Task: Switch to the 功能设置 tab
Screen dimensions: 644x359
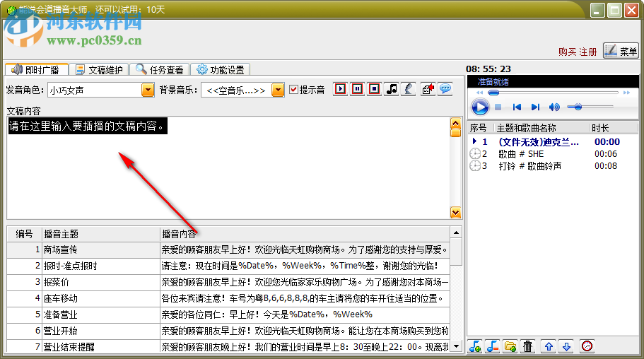Action: tap(220, 69)
